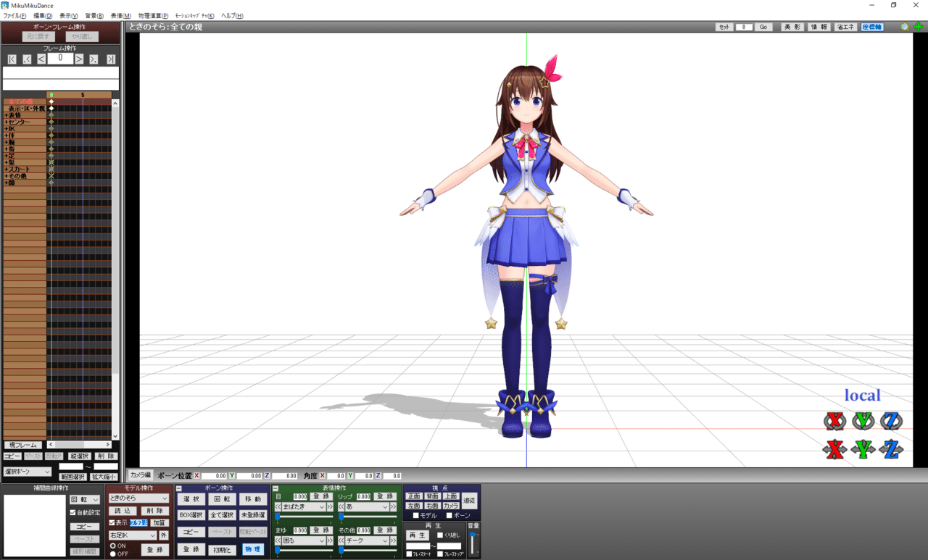Go to previous keyframe button

[x=27, y=59]
